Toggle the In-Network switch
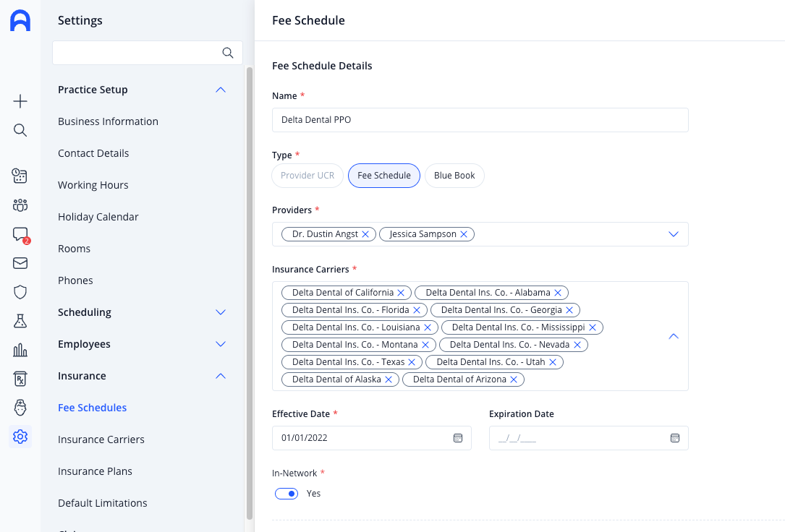Viewport: 785px width, 532px height. click(x=287, y=494)
